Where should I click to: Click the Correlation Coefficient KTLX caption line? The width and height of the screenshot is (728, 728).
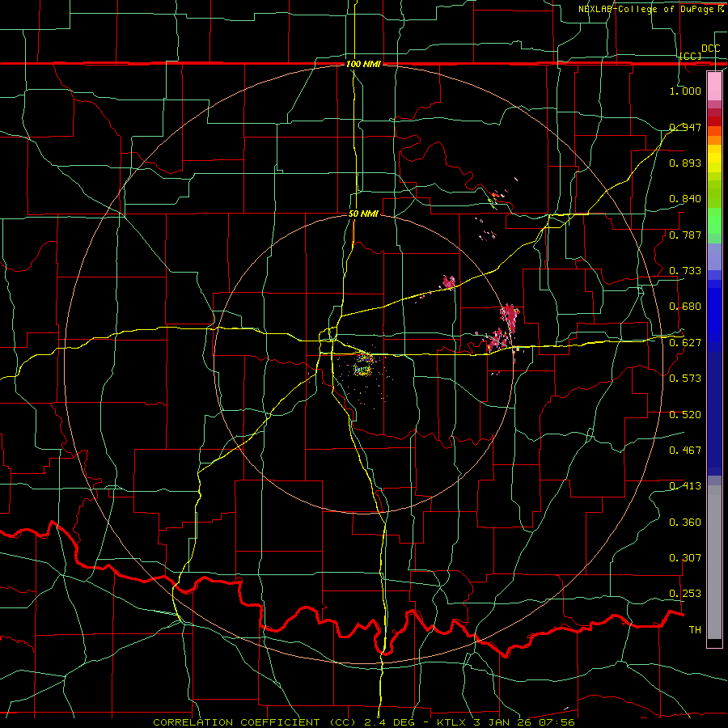pyautogui.click(x=363, y=722)
